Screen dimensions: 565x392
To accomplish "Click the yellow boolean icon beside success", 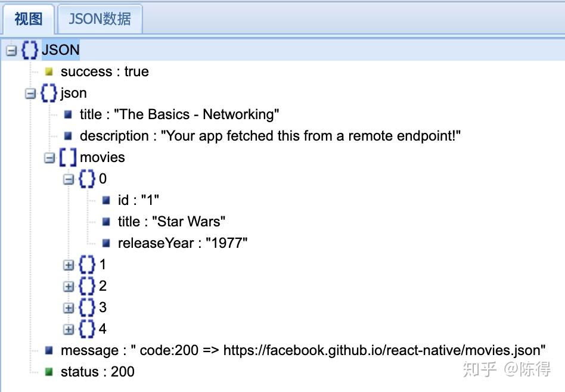I will point(49,71).
